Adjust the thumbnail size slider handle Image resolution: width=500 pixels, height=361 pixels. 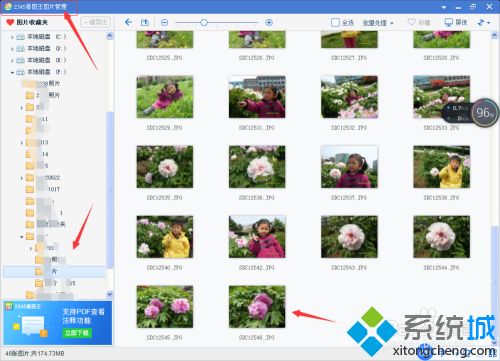pos(204,22)
